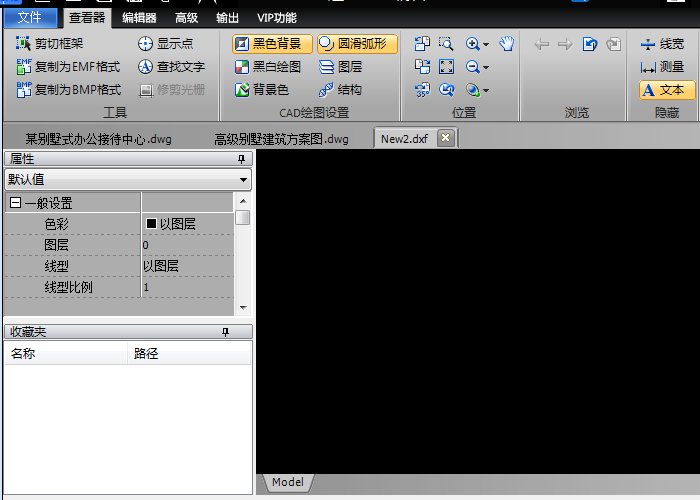Click the previous zoom view icon
The height and width of the screenshot is (500, 700).
tap(446, 90)
